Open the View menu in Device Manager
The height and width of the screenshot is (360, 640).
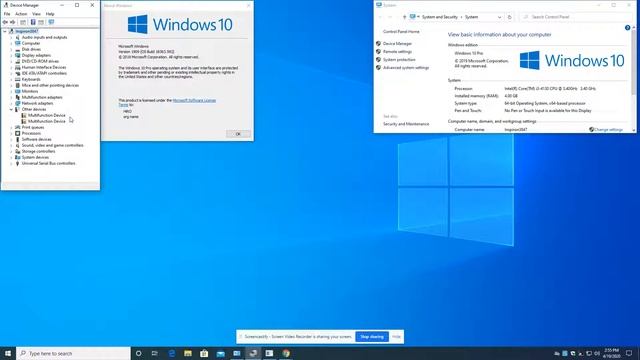pyautogui.click(x=36, y=14)
